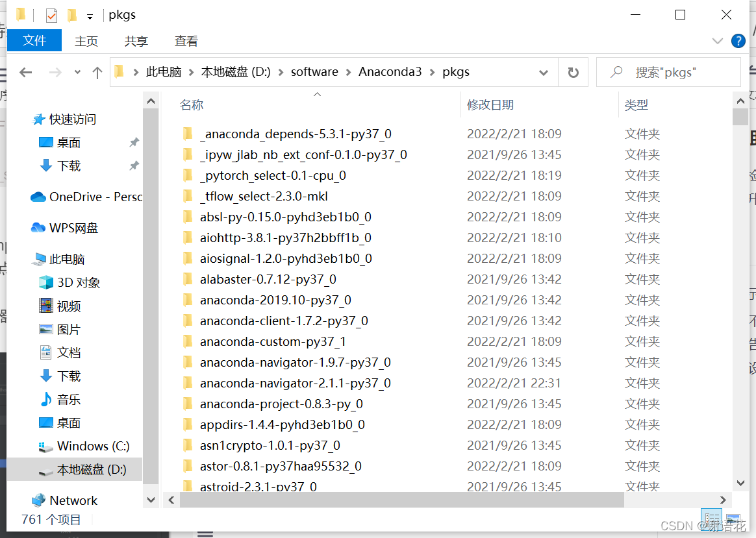The image size is (756, 538).
Task: Click the New folder icon in quick access toolbar
Action: [72, 16]
